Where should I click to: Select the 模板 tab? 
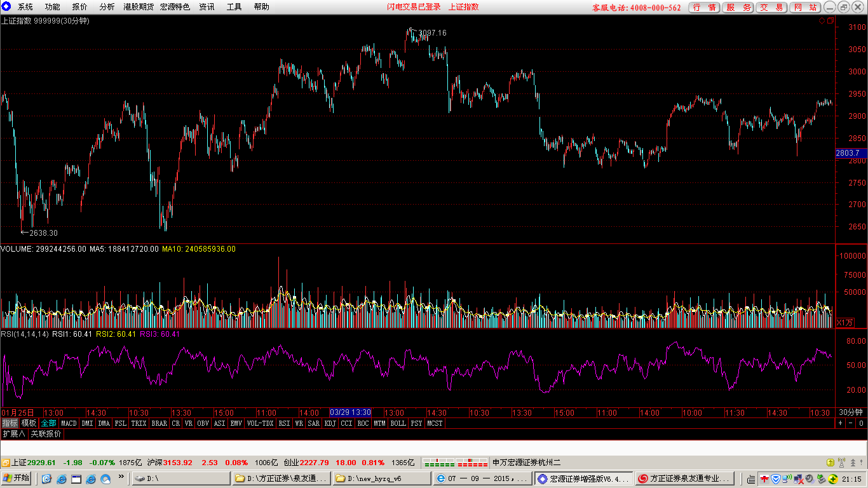click(x=29, y=423)
